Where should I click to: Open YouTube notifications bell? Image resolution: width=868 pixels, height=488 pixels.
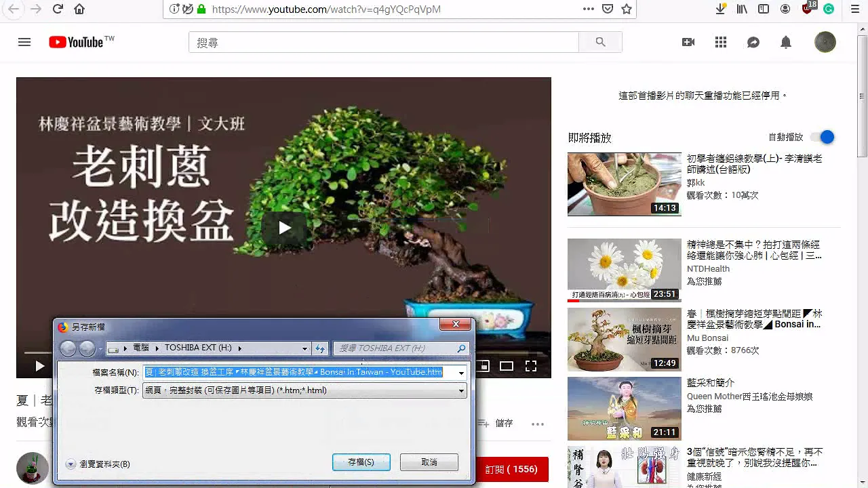786,42
